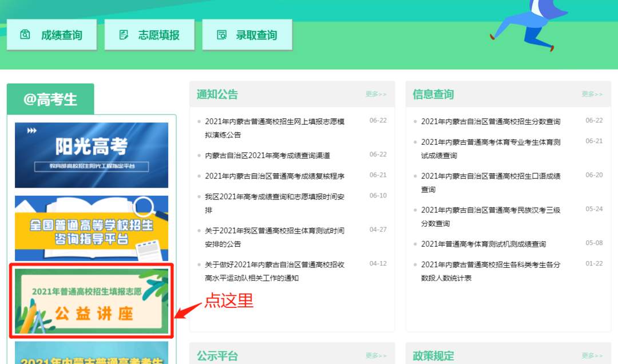Open the 成绩查询 button
The image size is (618, 364).
coord(51,35)
